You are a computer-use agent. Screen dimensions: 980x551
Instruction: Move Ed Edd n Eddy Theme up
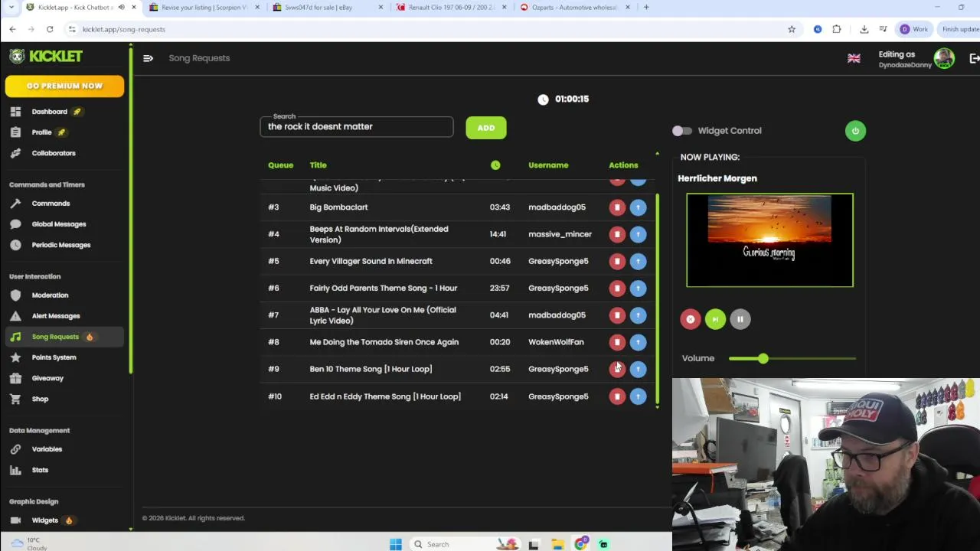coord(638,396)
